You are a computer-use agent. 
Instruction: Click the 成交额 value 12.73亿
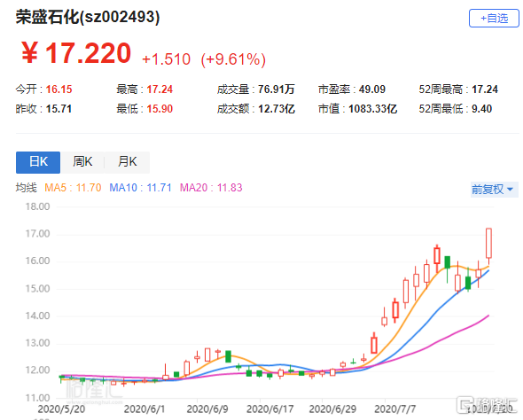(x=277, y=109)
